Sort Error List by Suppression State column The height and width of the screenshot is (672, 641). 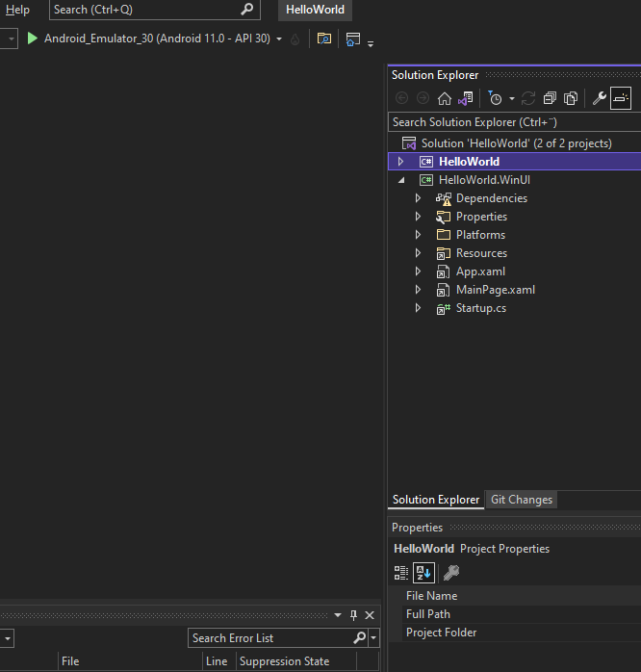pyautogui.click(x=284, y=661)
